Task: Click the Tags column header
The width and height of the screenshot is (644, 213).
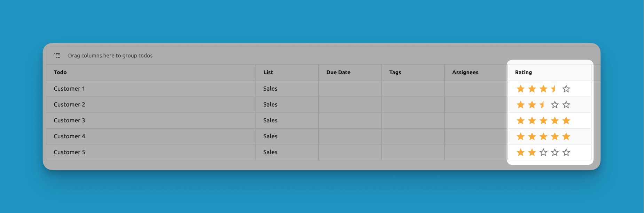Action: pos(395,72)
